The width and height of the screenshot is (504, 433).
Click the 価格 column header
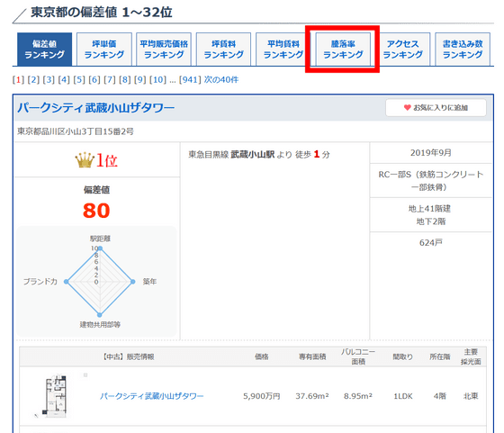click(261, 356)
